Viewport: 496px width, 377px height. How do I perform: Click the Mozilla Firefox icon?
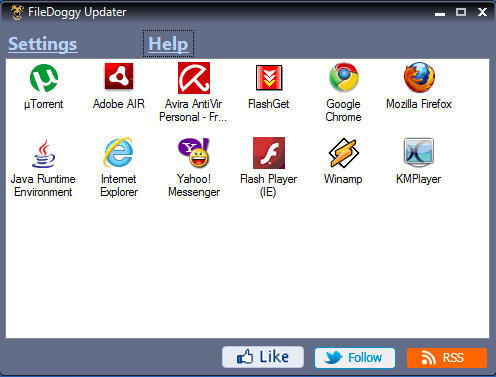pos(419,77)
